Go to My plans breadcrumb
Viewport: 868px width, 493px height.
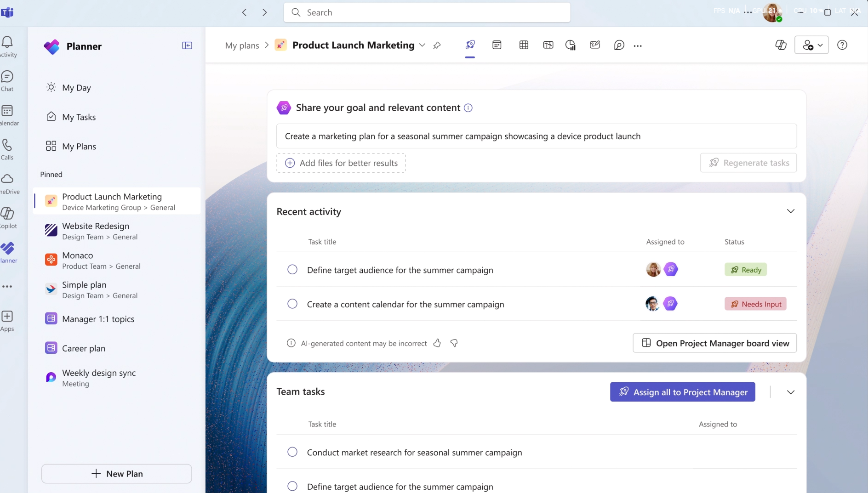coord(242,45)
